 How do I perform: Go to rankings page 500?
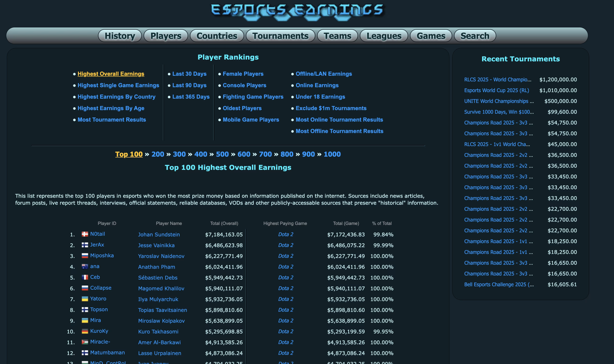(x=222, y=154)
